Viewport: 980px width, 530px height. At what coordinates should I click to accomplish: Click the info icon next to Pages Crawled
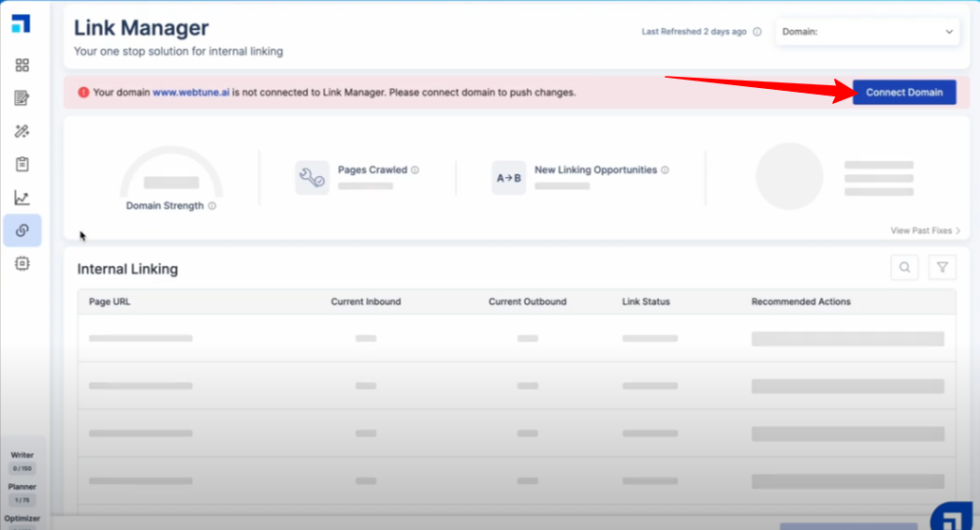pyautogui.click(x=415, y=170)
